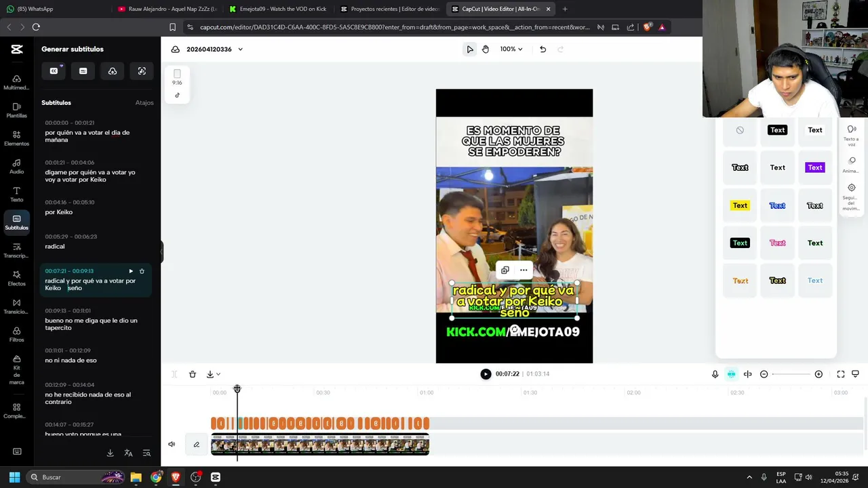The width and height of the screenshot is (868, 488).
Task: Open timeline display settings icon
Action: tap(855, 374)
